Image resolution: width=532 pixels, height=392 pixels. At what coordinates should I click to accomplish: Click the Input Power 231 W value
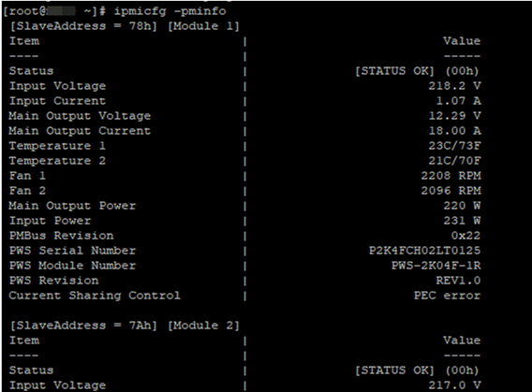tap(462, 221)
